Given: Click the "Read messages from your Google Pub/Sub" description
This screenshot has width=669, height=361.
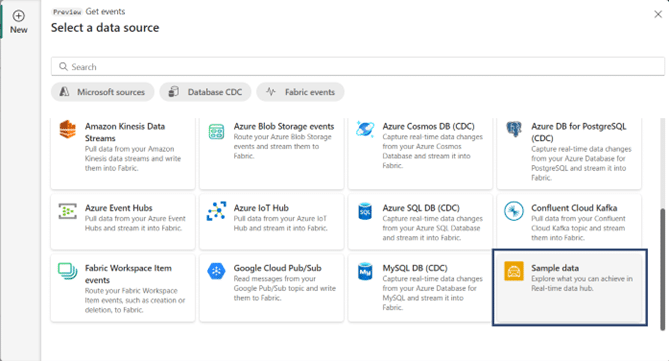Looking at the screenshot, I should (285, 288).
